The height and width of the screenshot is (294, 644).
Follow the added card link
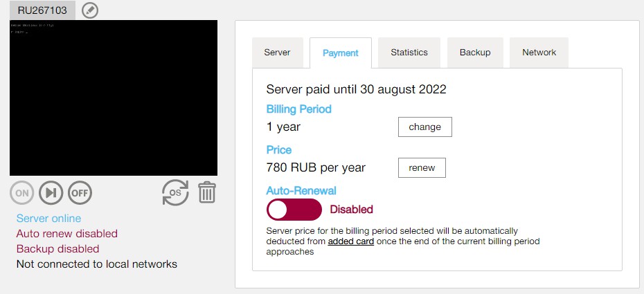[351, 241]
